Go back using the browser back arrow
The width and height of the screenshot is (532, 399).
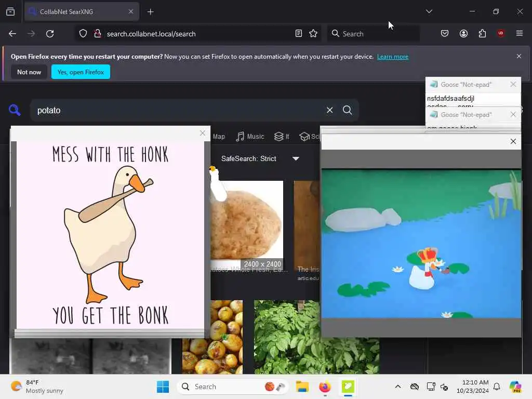(12, 34)
